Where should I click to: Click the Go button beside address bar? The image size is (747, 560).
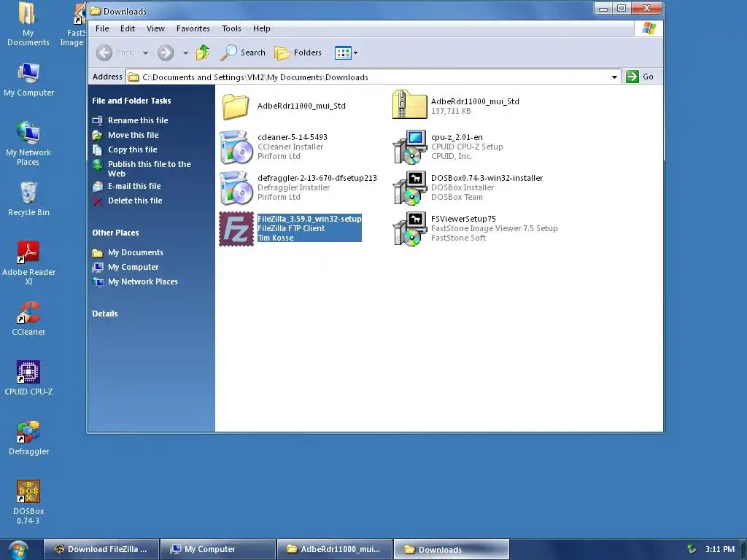(x=640, y=77)
